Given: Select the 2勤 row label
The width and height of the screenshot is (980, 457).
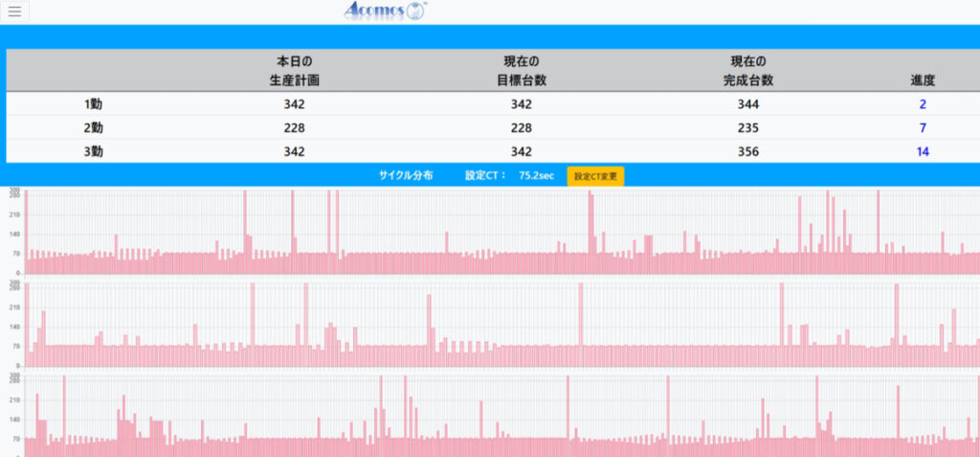Looking at the screenshot, I should [93, 127].
